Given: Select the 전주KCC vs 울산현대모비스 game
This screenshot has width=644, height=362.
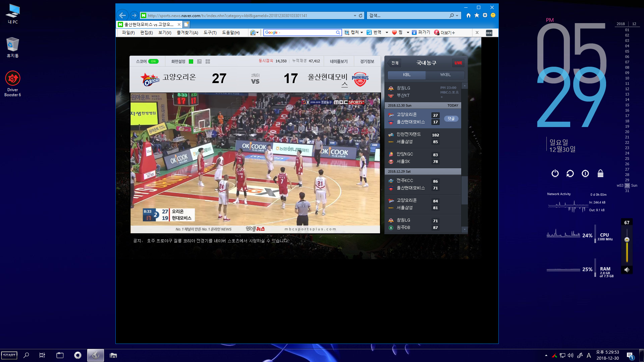Looking at the screenshot, I should click(423, 184).
